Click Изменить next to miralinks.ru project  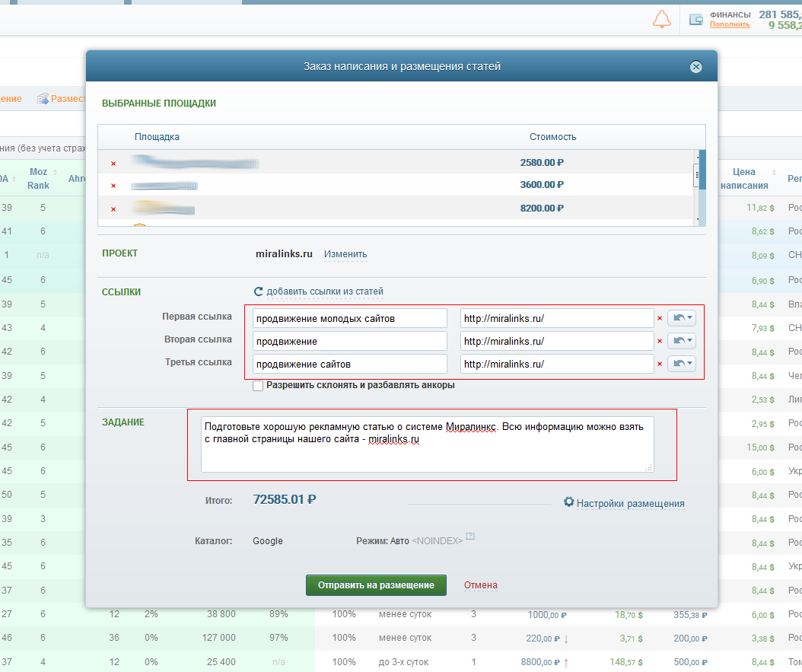[345, 254]
